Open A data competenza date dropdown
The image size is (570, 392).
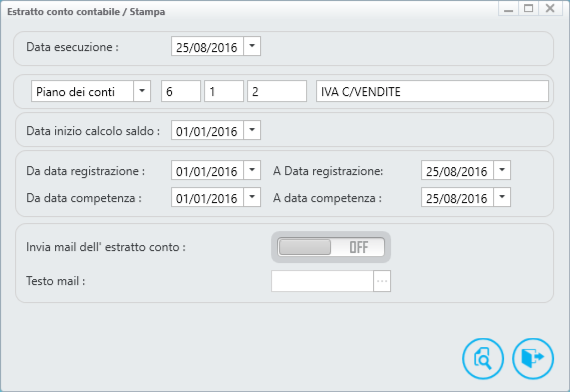(502, 197)
